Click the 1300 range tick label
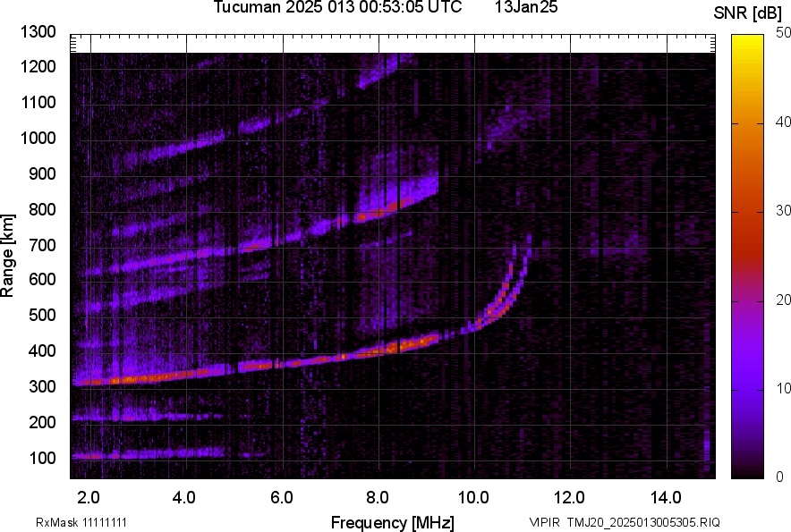791x532 pixels. coord(38,32)
